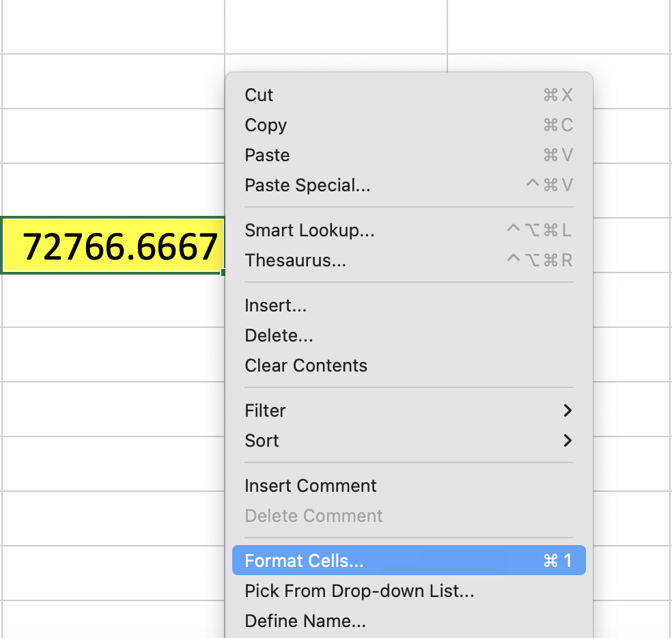Open the Paste Special... dialog

[307, 185]
